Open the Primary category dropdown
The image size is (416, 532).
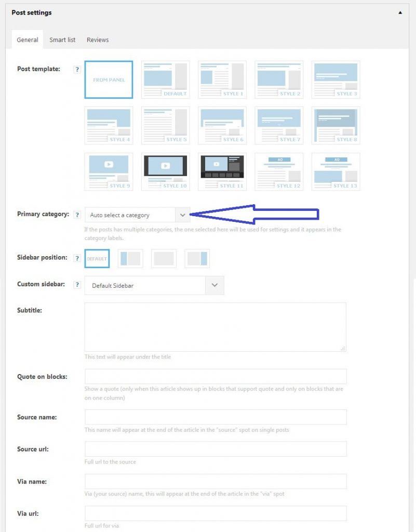point(137,215)
